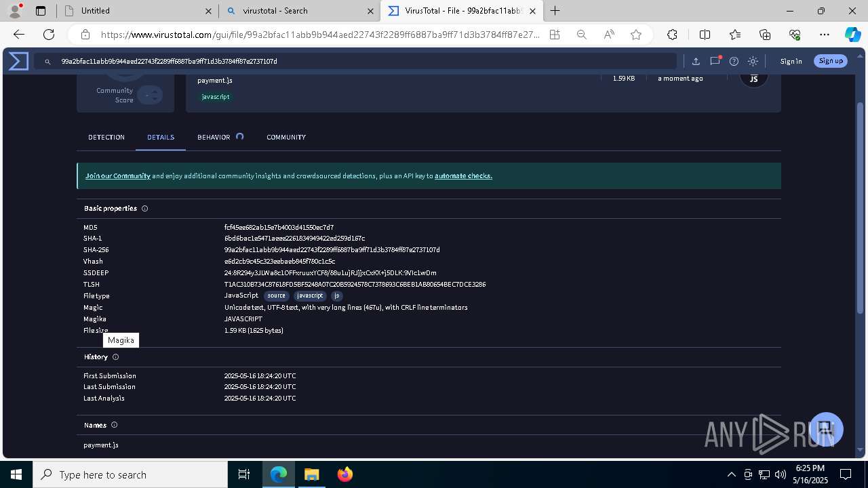Click the TLSH value

click(355, 285)
